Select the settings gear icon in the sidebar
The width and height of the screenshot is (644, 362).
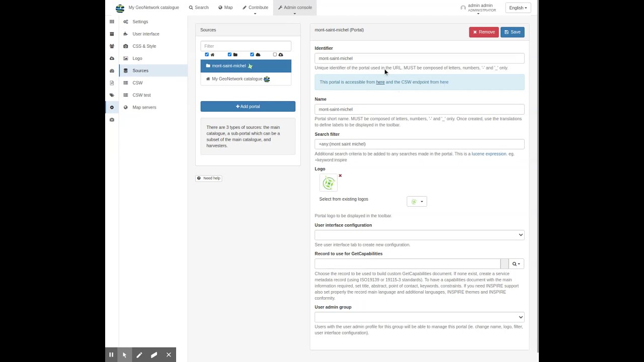(x=112, y=107)
